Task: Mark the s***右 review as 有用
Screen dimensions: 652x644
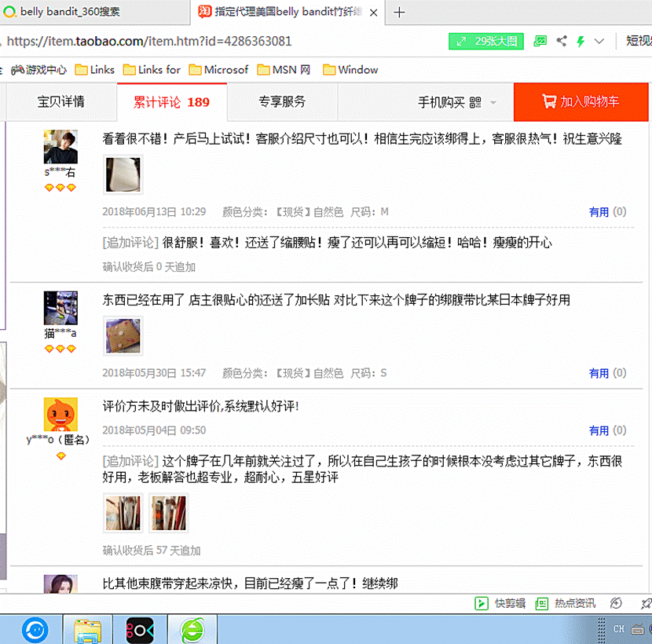Action: [x=599, y=212]
